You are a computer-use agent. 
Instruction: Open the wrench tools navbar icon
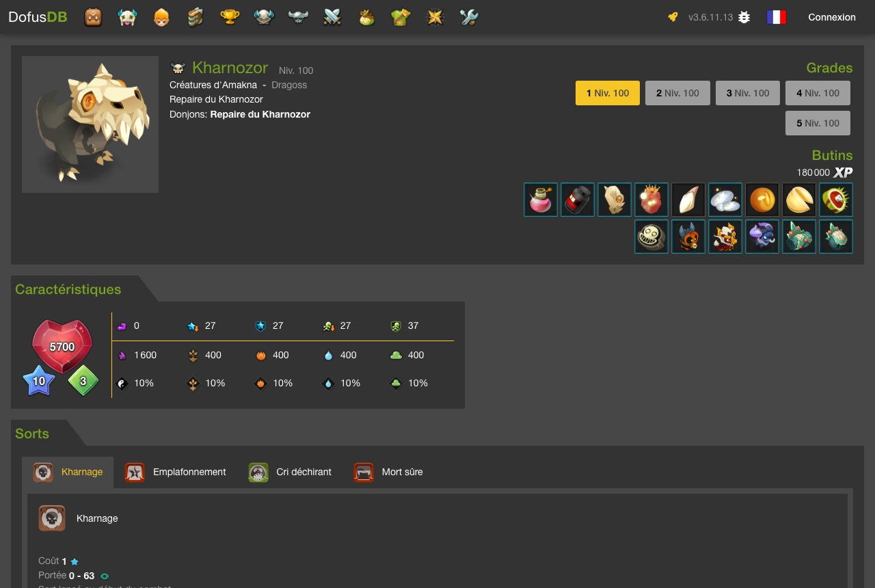tap(469, 17)
